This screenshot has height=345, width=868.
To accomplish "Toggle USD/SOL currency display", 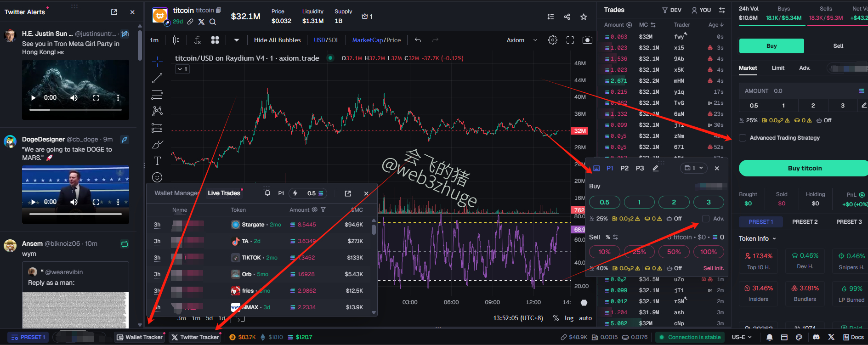I will [x=326, y=40].
